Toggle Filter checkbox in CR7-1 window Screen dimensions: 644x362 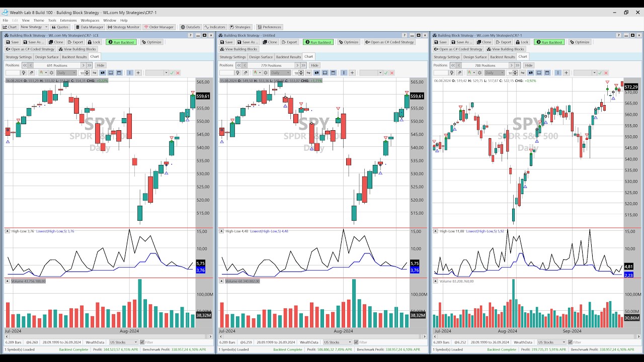tap(571, 342)
